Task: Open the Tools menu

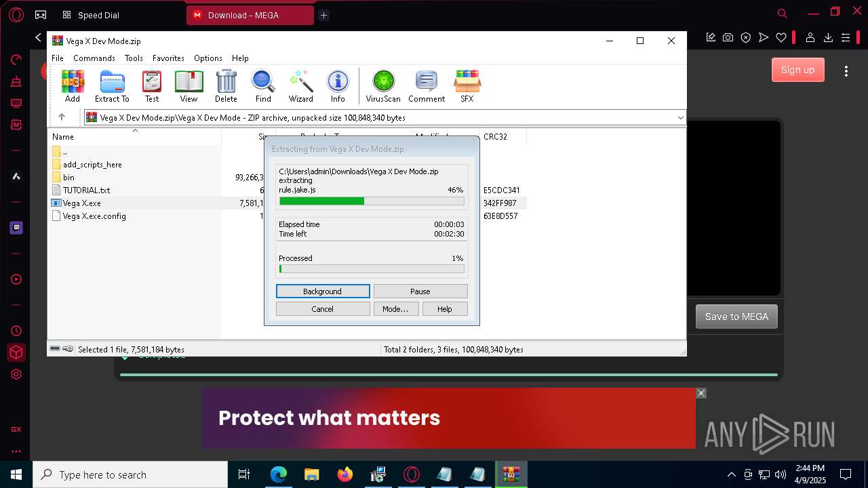Action: point(134,58)
